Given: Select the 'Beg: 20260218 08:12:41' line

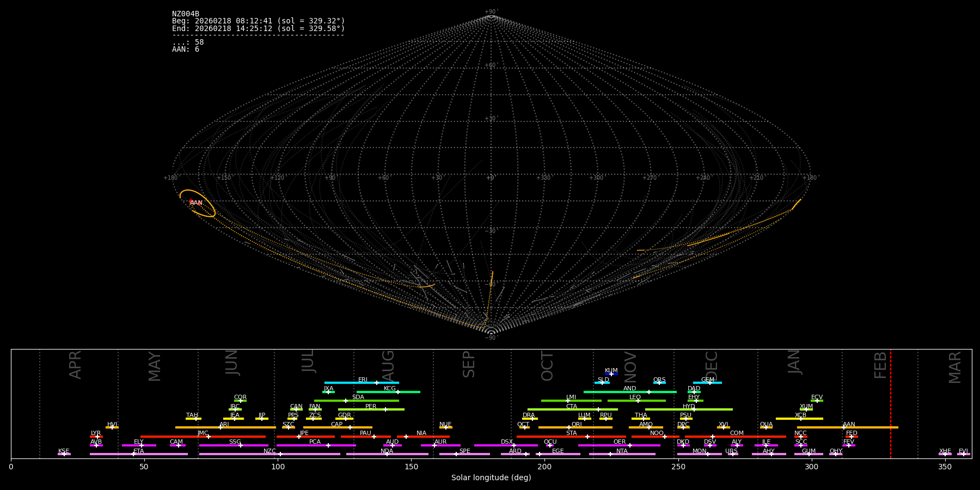Looking at the screenshot, I should (x=259, y=21).
